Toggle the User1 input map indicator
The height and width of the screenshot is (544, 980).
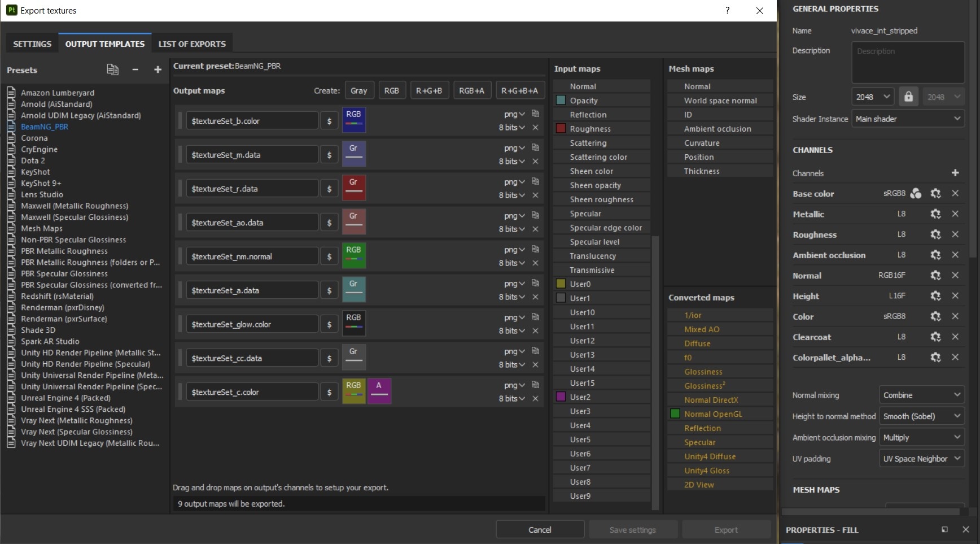tap(561, 298)
